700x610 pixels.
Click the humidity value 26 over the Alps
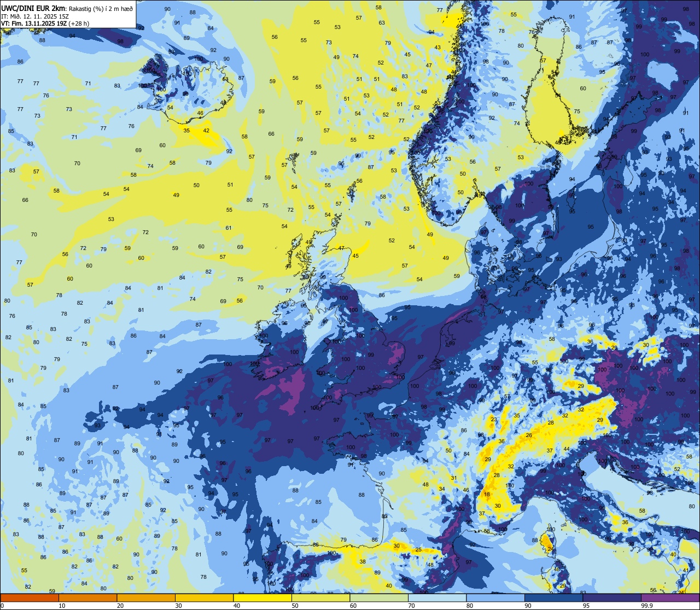pos(529,435)
